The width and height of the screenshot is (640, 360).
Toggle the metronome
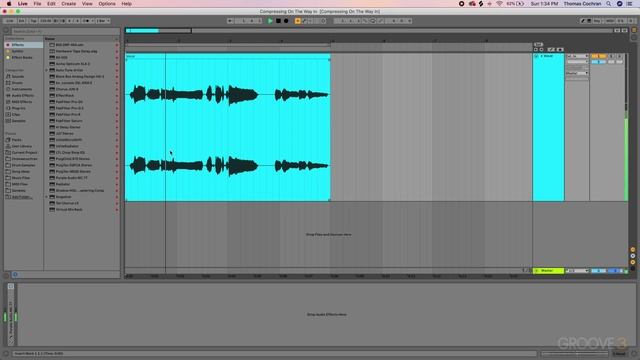click(x=87, y=21)
